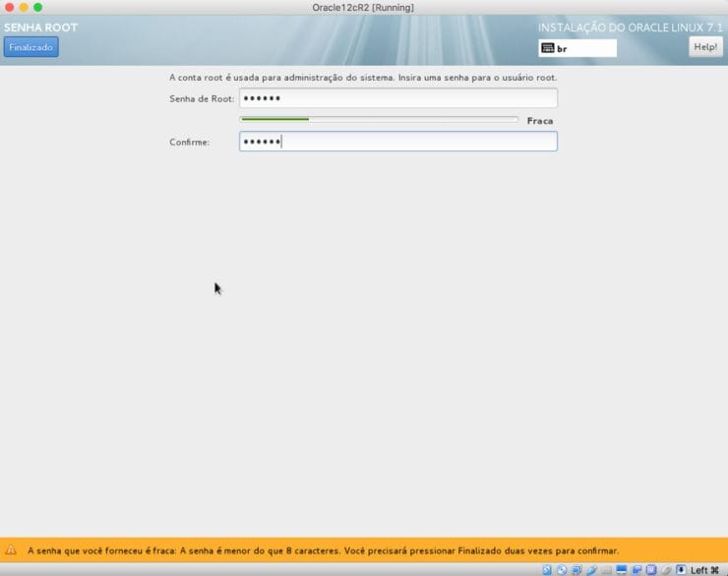
Task: Click the Senha de Root label
Action: tap(202, 98)
